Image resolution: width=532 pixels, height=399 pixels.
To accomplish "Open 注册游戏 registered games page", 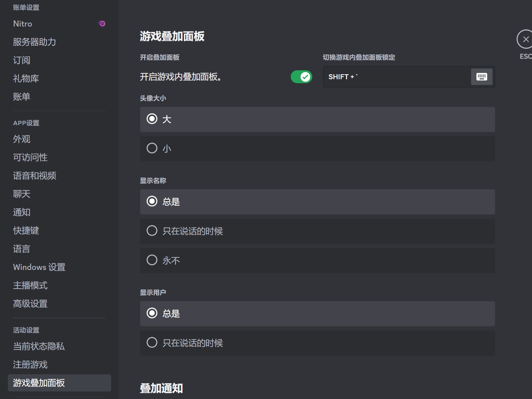I will coord(30,365).
